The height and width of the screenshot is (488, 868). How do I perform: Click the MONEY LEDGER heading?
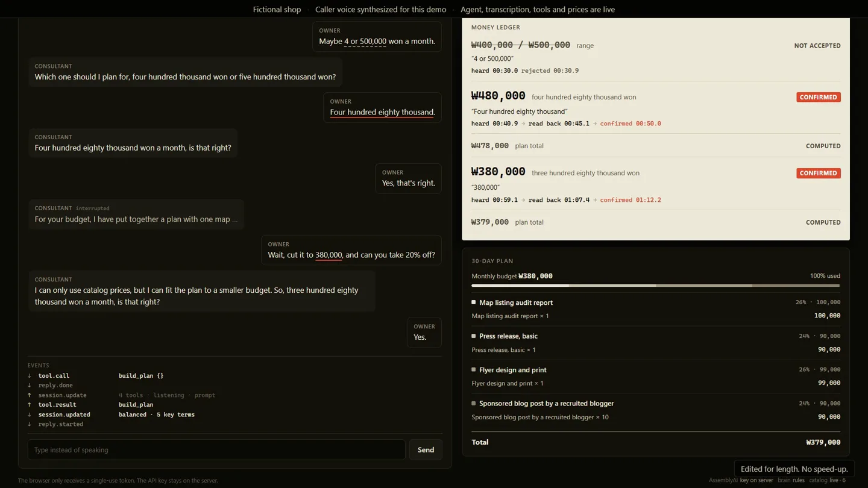tap(495, 27)
